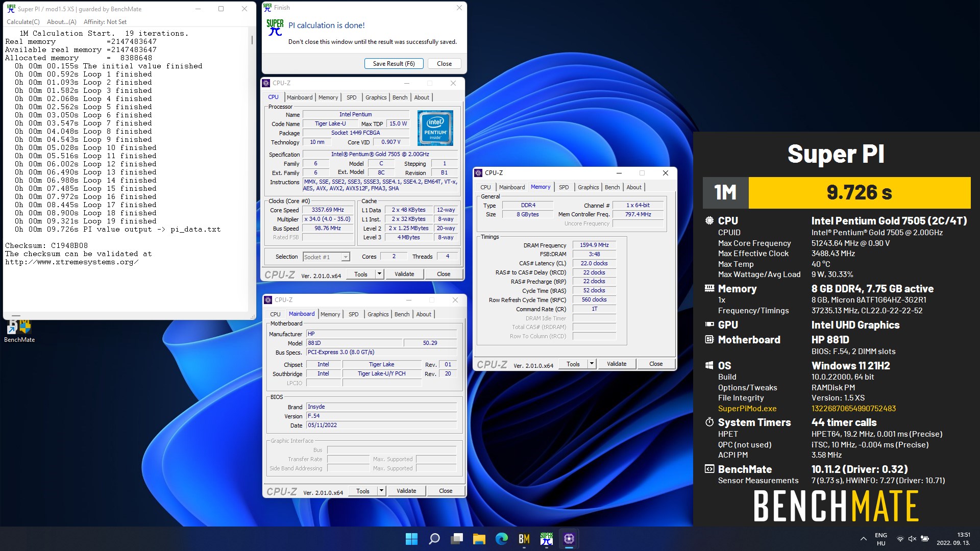The height and width of the screenshot is (551, 980).
Task: Click the Loop 19 finished line
Action: point(86,221)
